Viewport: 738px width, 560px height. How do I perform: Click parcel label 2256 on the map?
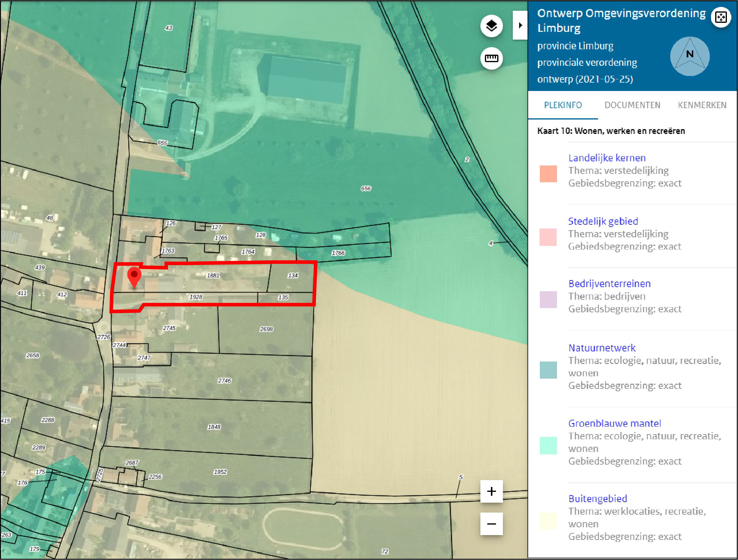tap(155, 477)
